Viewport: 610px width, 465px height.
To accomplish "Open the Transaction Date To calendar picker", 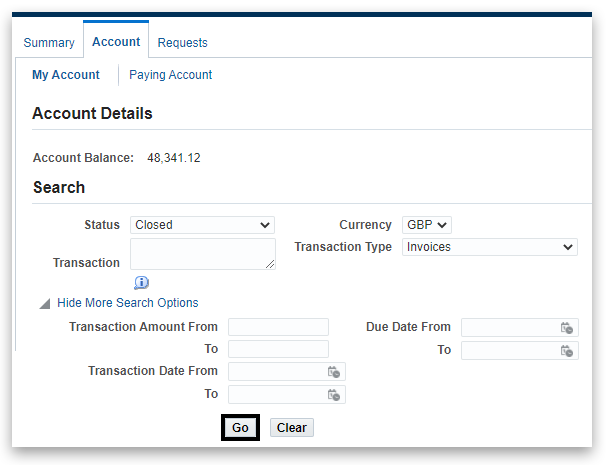I will click(334, 395).
